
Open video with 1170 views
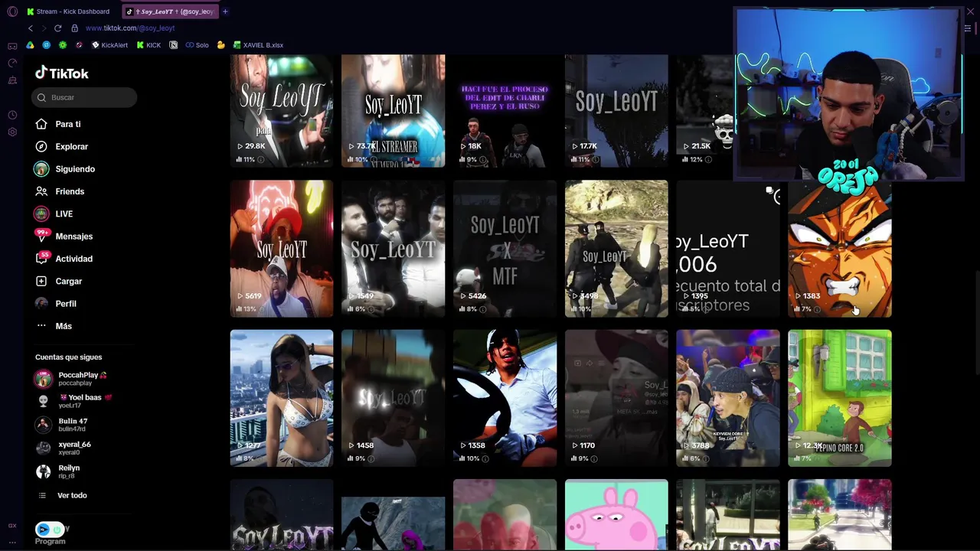click(616, 398)
